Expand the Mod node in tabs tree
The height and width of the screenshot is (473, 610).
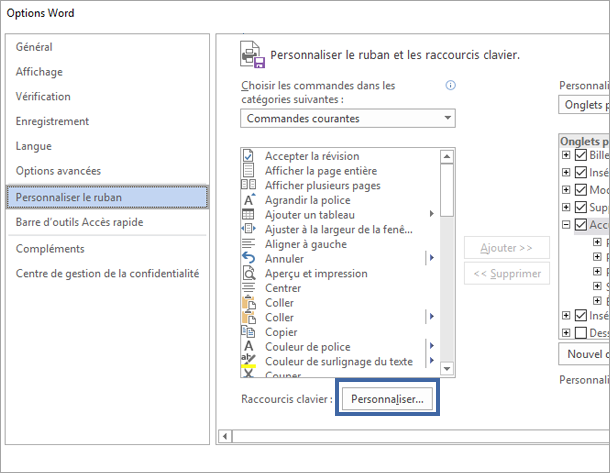[x=566, y=189]
